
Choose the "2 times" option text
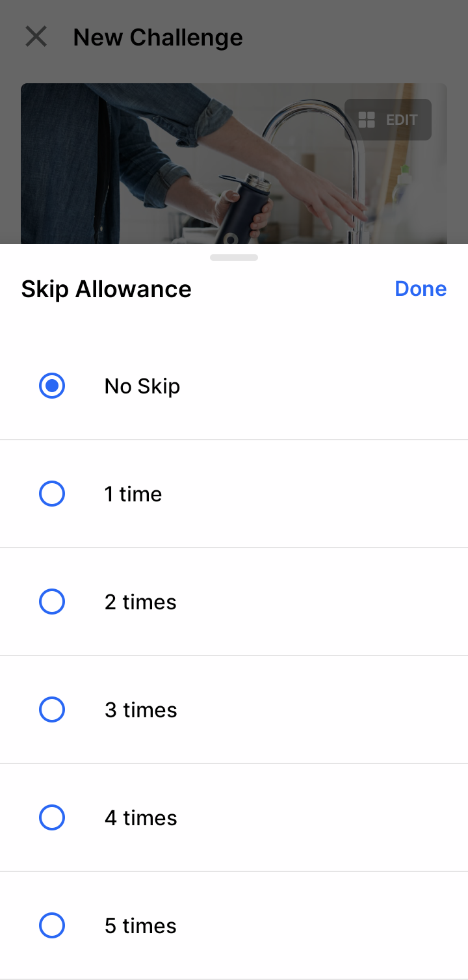coord(140,602)
